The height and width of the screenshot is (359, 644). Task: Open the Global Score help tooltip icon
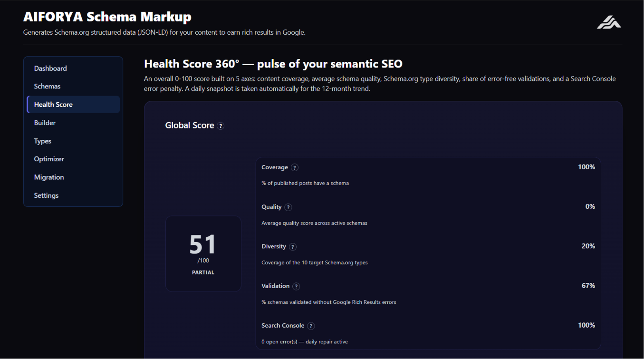pos(221,126)
